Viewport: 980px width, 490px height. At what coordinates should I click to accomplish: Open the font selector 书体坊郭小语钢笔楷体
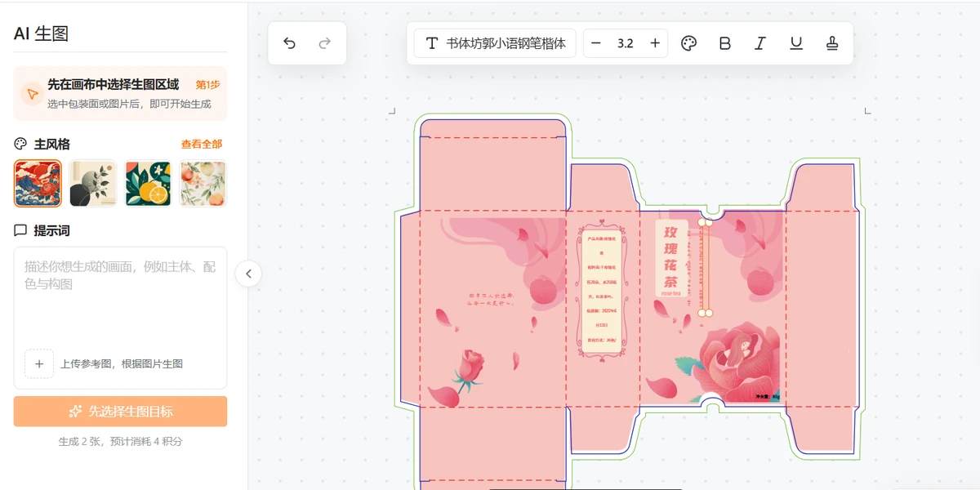click(x=495, y=43)
